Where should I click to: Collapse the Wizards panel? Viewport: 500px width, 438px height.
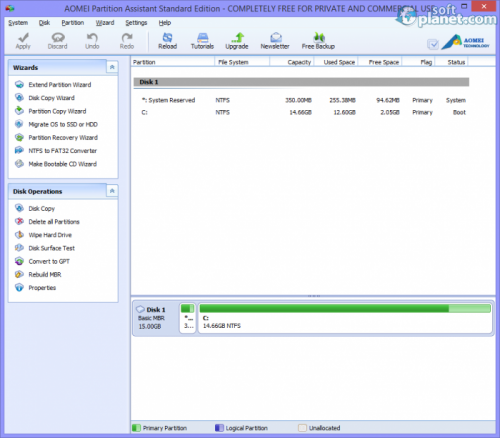(x=112, y=67)
